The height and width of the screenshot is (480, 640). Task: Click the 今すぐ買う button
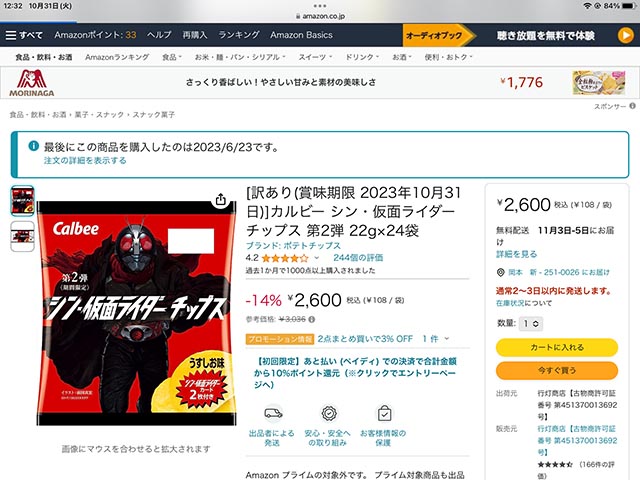point(557,371)
